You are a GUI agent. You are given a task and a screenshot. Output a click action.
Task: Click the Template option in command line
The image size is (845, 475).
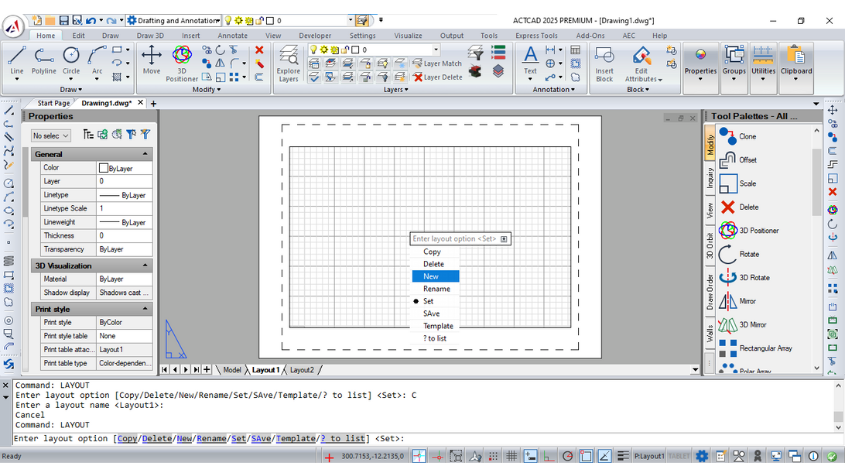coord(295,438)
